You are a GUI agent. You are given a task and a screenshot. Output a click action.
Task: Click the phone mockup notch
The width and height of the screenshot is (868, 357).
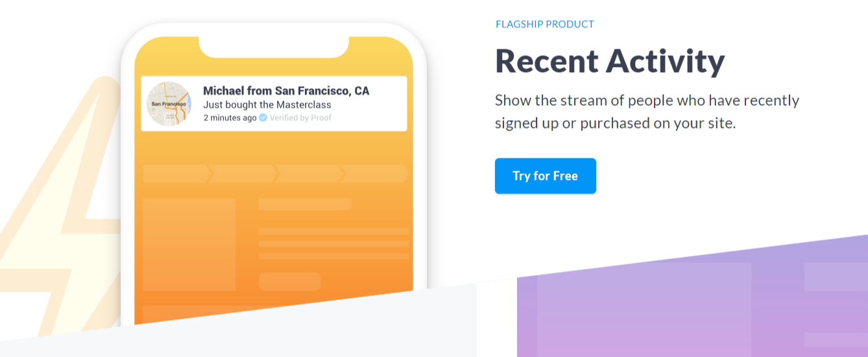point(273,47)
